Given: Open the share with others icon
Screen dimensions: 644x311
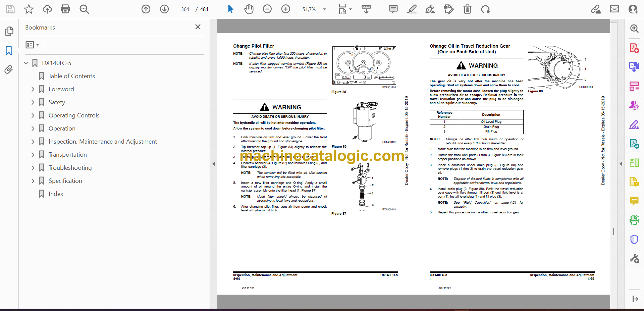Looking at the screenshot, I should click(633, 9).
